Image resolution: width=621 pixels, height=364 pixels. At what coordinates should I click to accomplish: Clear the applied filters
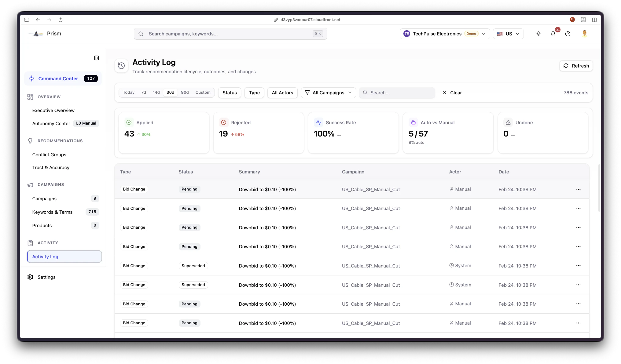click(452, 93)
